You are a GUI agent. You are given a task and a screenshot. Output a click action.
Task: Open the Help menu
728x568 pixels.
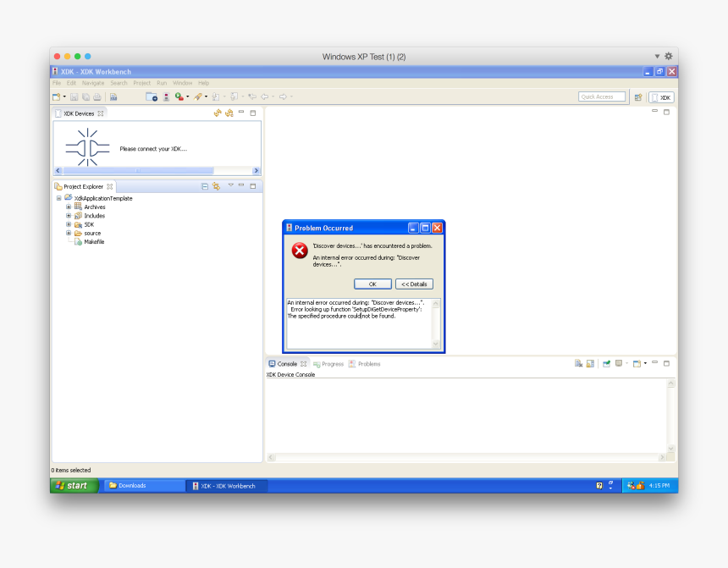click(203, 83)
